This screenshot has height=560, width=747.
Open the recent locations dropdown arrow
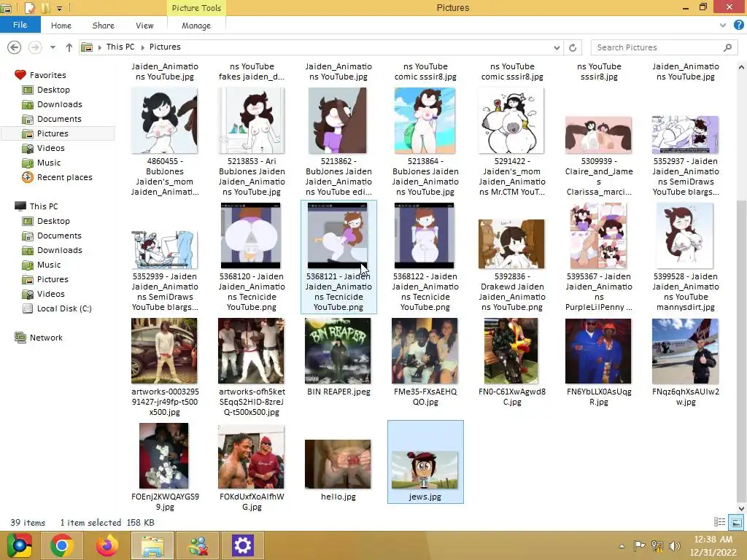click(x=53, y=47)
